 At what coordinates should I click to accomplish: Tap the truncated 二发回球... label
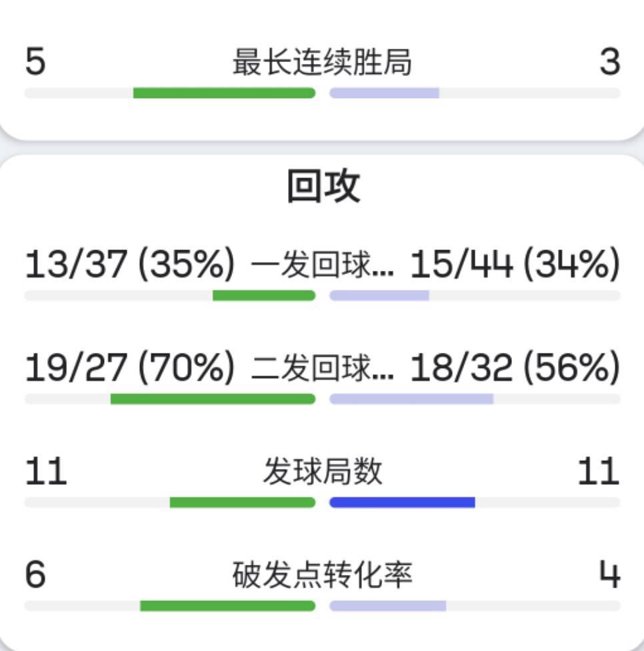(322, 368)
